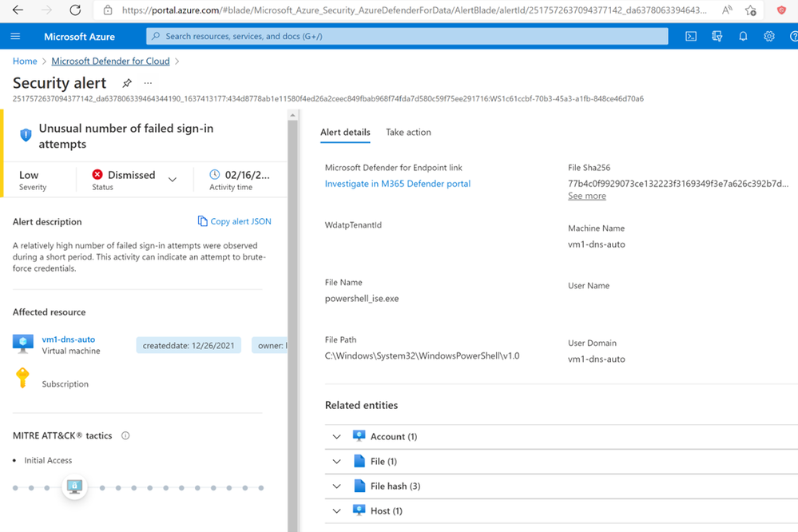Click the createddate: 12/26/2021 tag
This screenshot has width=798, height=532.
[189, 345]
